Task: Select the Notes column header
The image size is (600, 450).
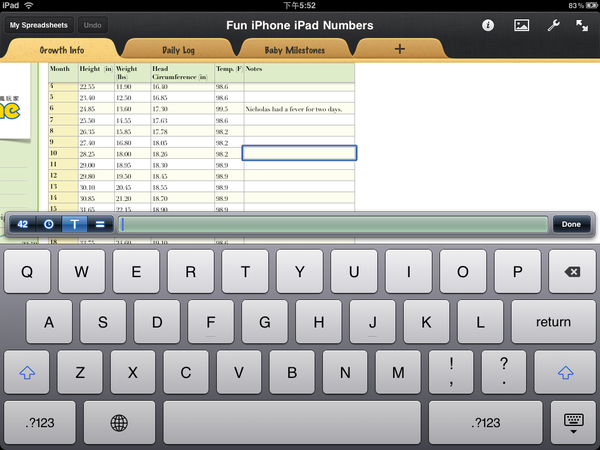Action: point(299,73)
